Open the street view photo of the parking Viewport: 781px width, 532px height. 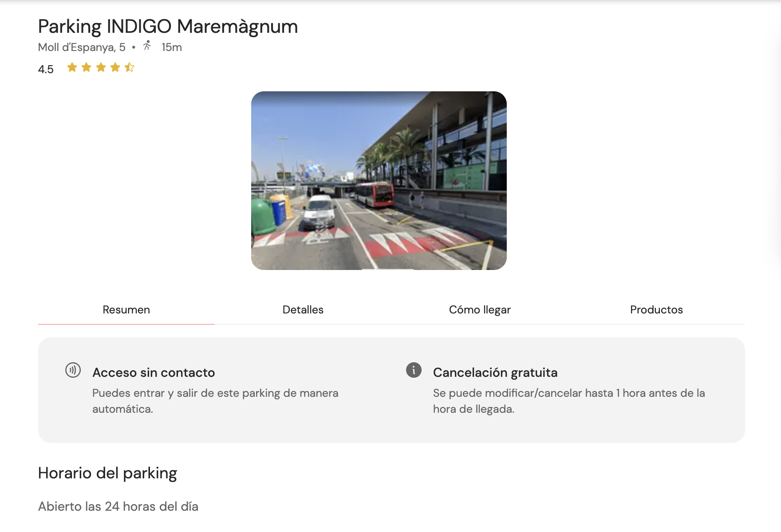tap(379, 180)
